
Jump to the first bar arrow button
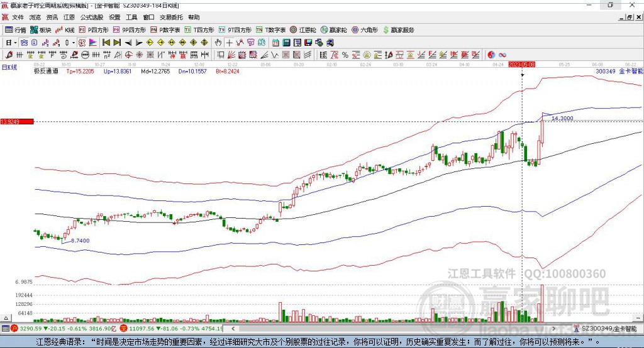(106, 42)
